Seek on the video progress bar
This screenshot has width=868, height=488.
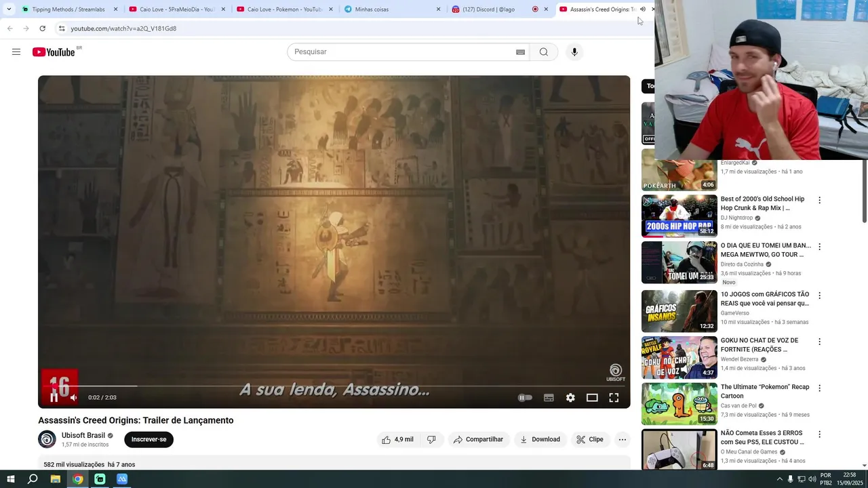[334, 386]
